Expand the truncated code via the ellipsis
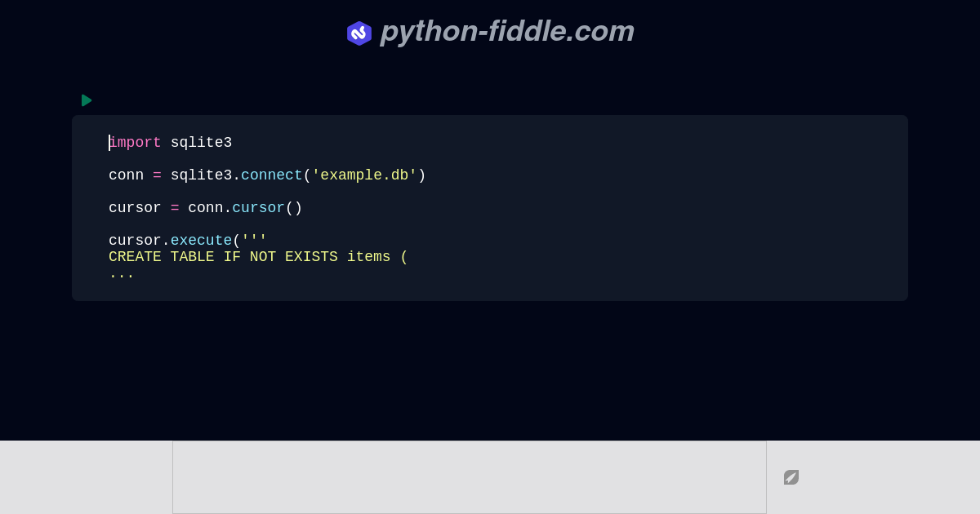 (x=121, y=273)
